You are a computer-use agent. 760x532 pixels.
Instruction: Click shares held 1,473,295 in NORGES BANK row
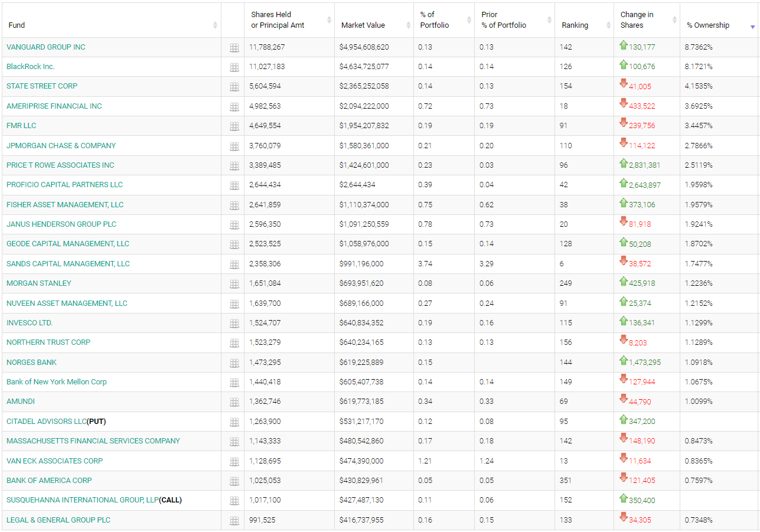click(x=265, y=363)
